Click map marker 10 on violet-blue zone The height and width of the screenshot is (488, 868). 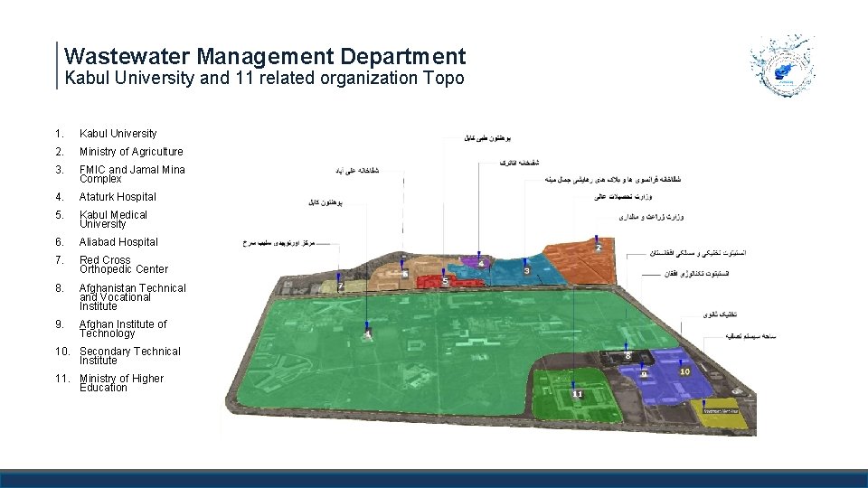pyautogui.click(x=684, y=371)
